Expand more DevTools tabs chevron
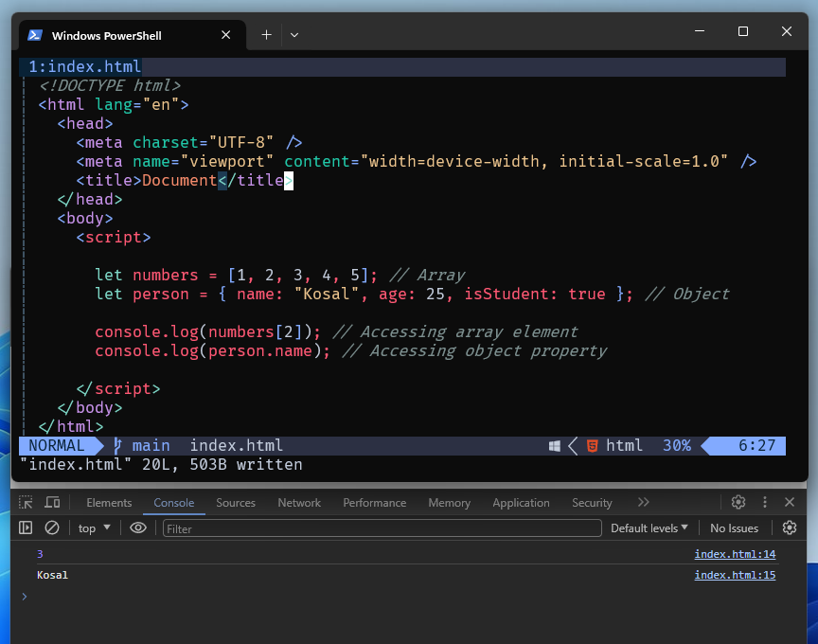Viewport: 818px width, 644px height. (643, 502)
